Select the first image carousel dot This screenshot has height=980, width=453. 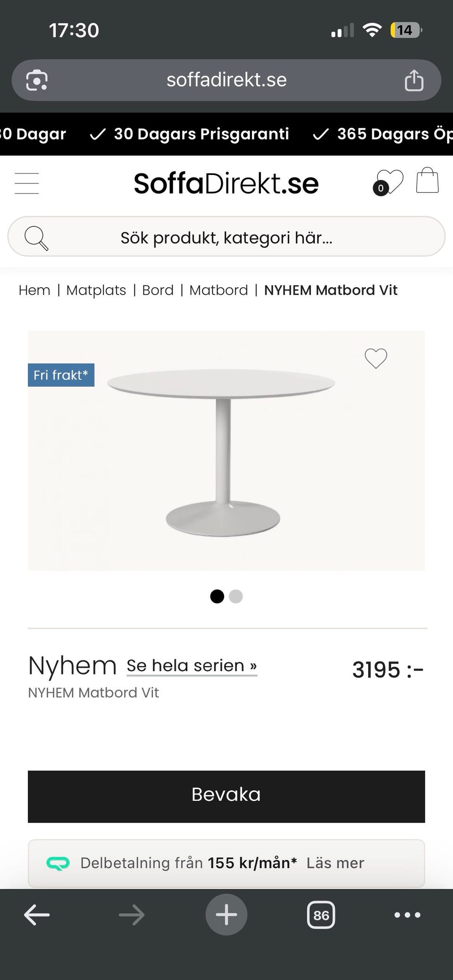point(217,597)
